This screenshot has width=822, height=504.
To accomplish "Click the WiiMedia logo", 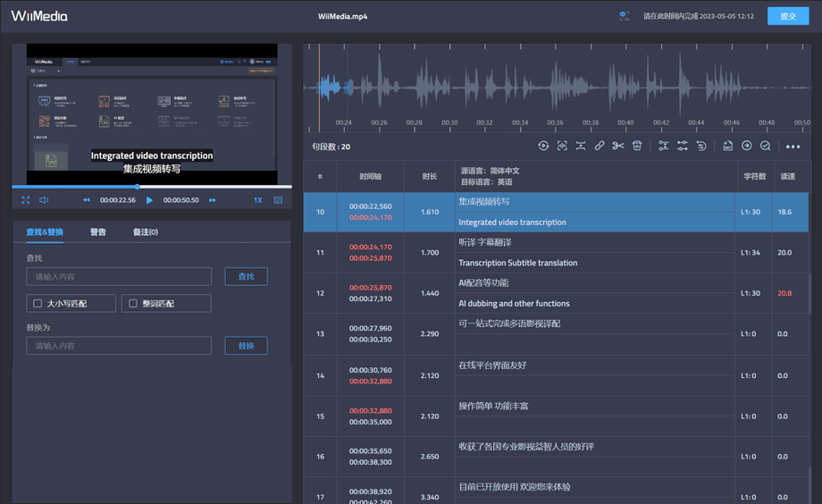I will click(x=39, y=16).
